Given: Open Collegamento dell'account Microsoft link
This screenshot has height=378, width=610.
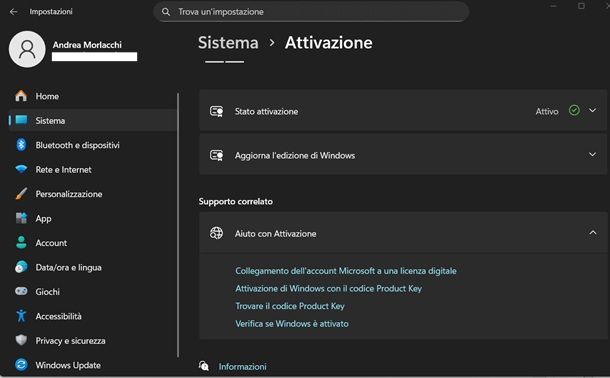Looking at the screenshot, I should click(346, 271).
